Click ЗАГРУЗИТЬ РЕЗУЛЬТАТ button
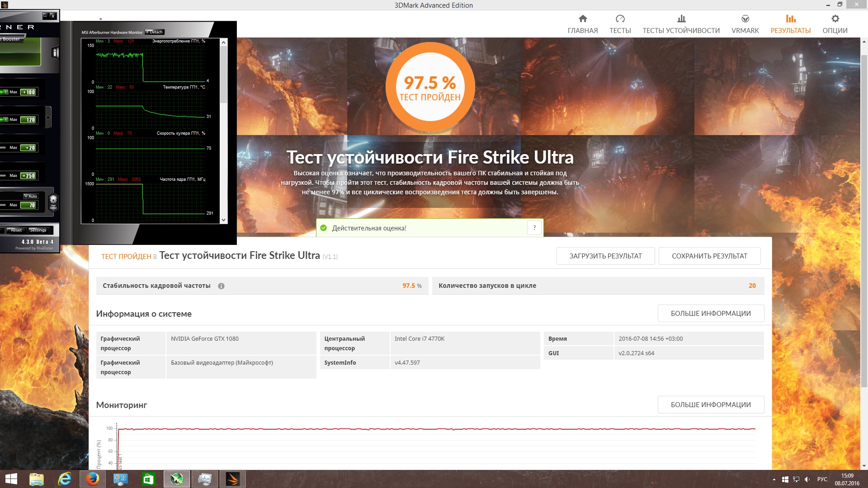Viewport: 868px width, 488px height. click(x=605, y=256)
